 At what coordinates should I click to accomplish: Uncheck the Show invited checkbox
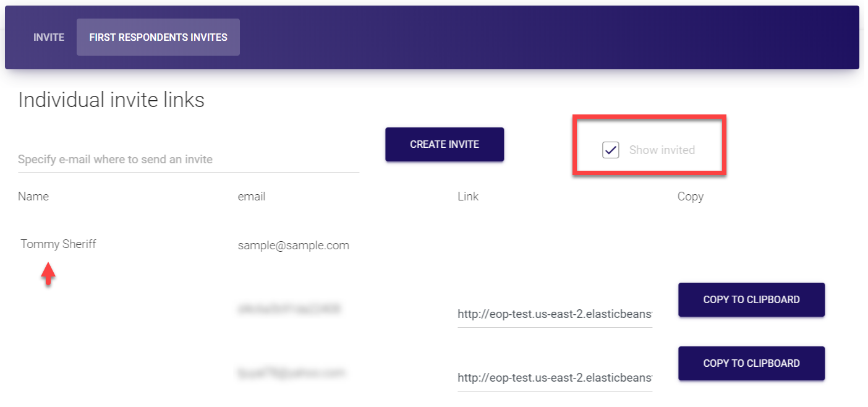pyautogui.click(x=611, y=150)
